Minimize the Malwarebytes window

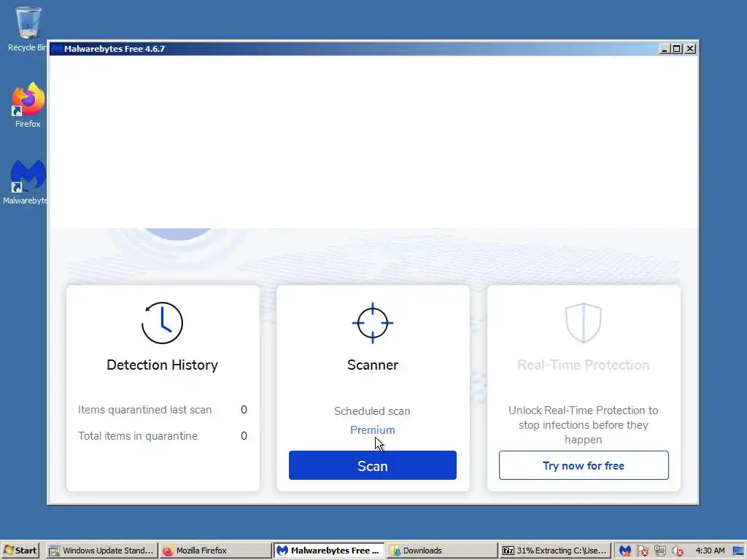tap(664, 49)
